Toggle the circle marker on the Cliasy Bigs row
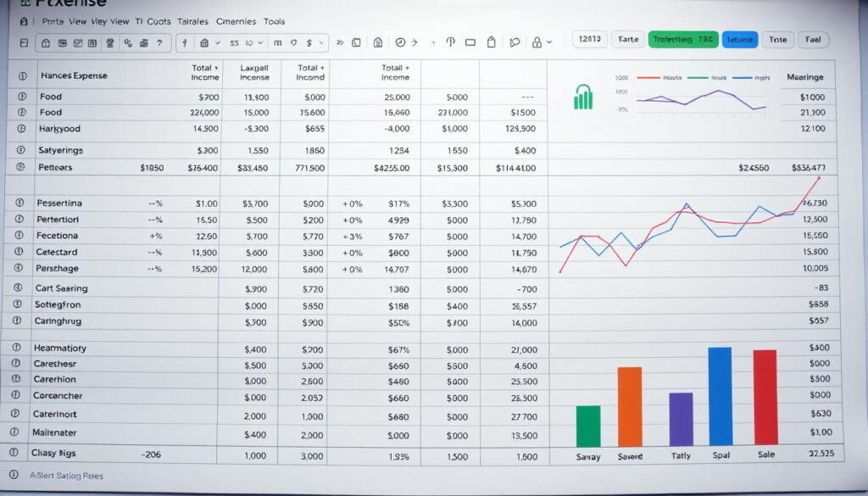 [x=14, y=453]
